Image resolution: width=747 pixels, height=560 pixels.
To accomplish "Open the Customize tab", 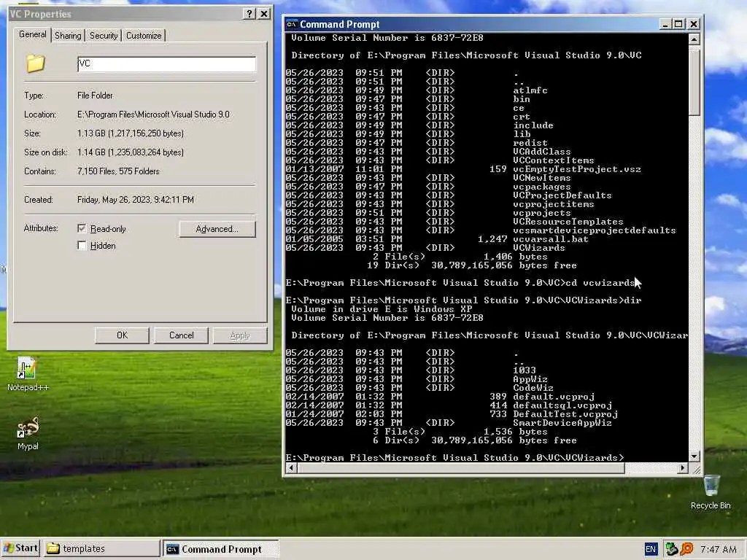I will [144, 36].
